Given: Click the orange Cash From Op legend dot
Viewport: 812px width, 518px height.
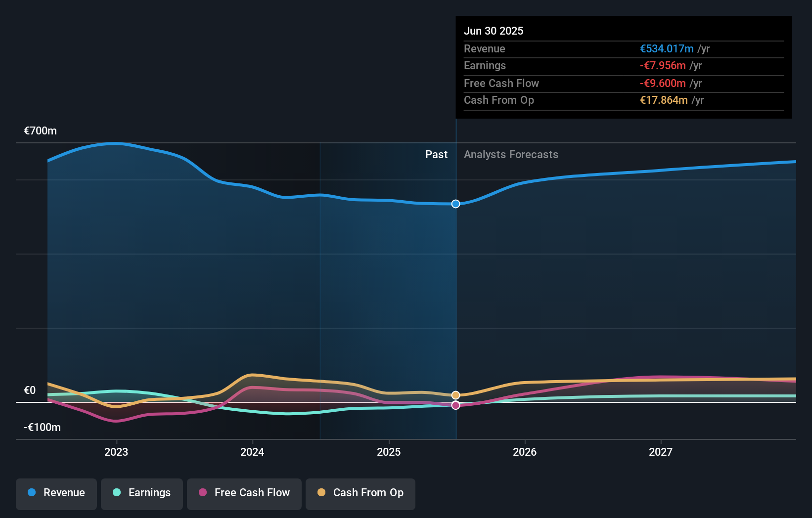Looking at the screenshot, I should (321, 493).
